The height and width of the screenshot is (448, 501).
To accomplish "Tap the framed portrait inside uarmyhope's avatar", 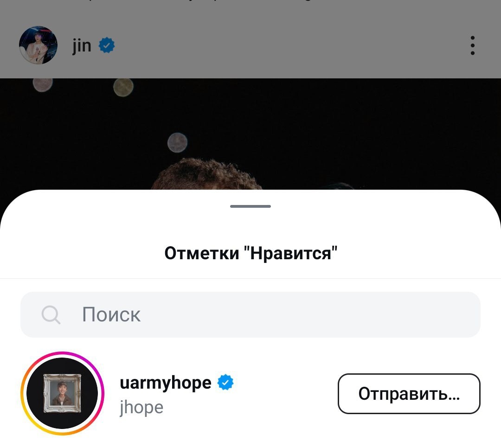I will (x=62, y=393).
